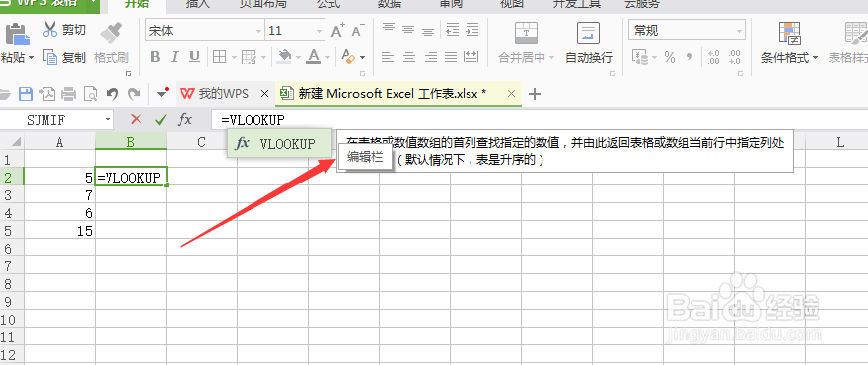The height and width of the screenshot is (365, 868).
Task: Toggle italic formatting
Action: pyautogui.click(x=175, y=57)
